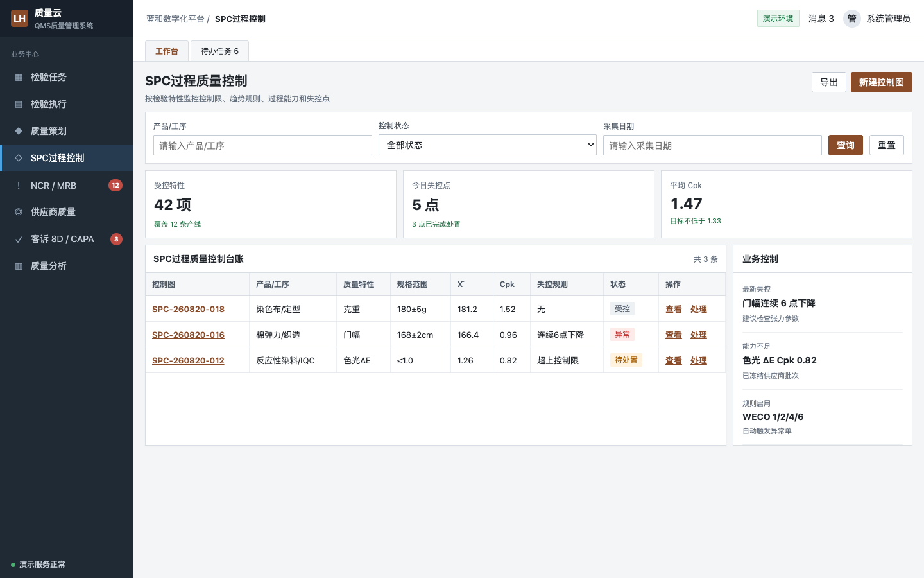Open the 检验任务 menu item

(67, 77)
